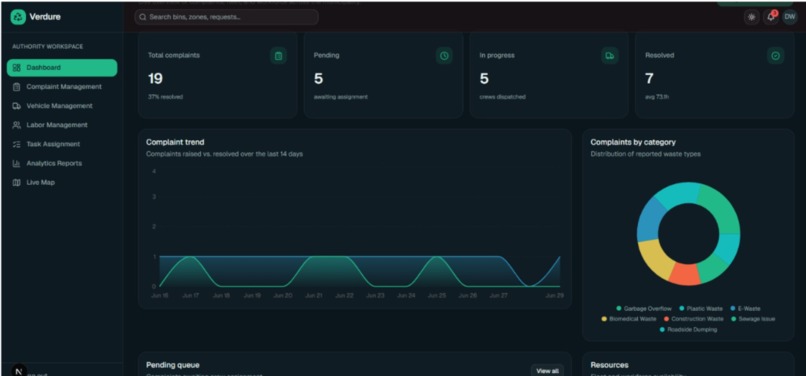Image resolution: width=806 pixels, height=376 pixels.
Task: Click the Vehicle Management truck icon
Action: click(16, 106)
